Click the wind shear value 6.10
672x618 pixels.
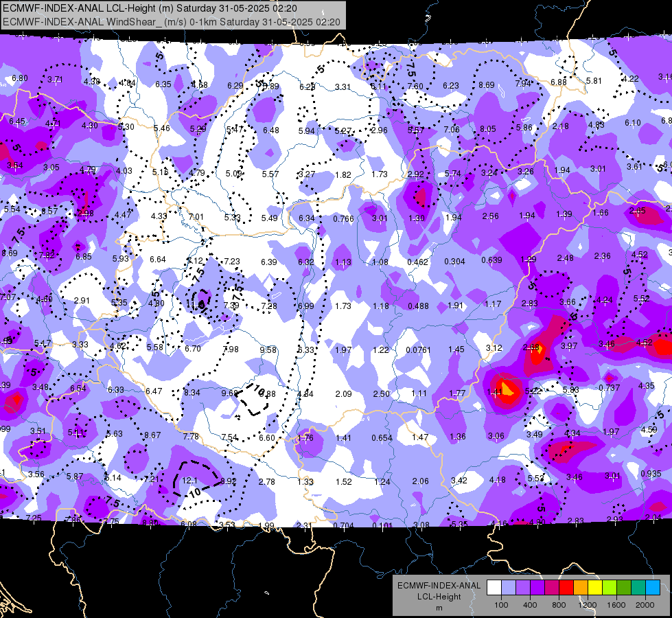coord(633,123)
